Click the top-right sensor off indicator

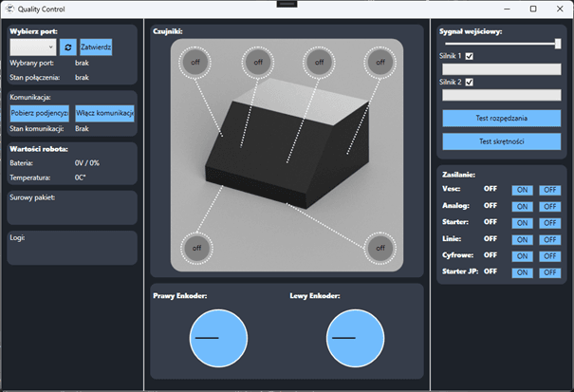pos(380,63)
